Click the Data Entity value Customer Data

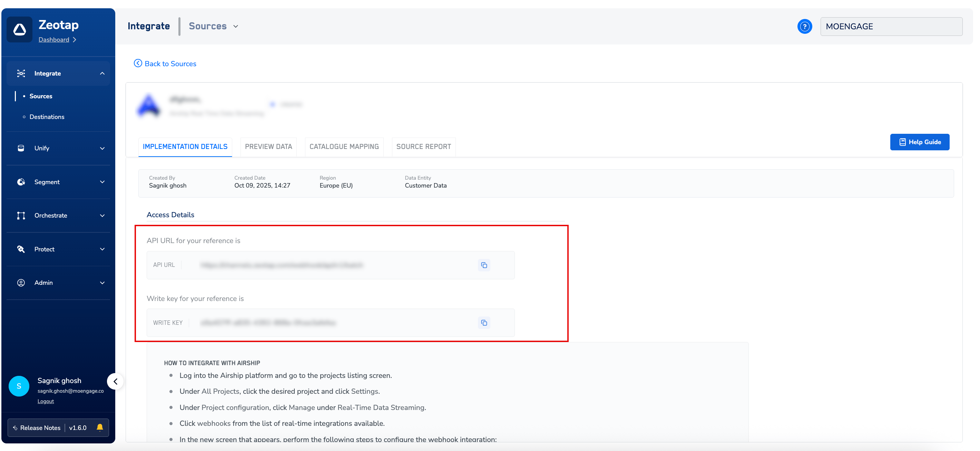426,186
